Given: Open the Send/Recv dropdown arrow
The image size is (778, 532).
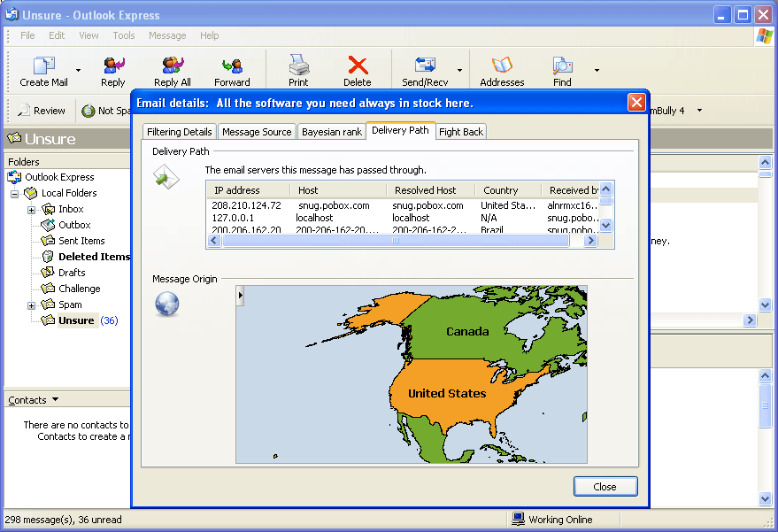Looking at the screenshot, I should 459,71.
